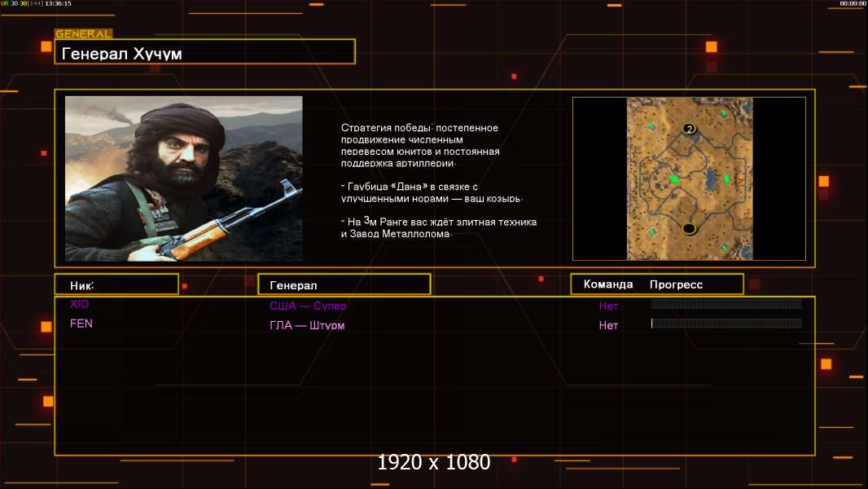This screenshot has height=489, width=868.
Task: Select player FEN in the list
Action: (81, 324)
